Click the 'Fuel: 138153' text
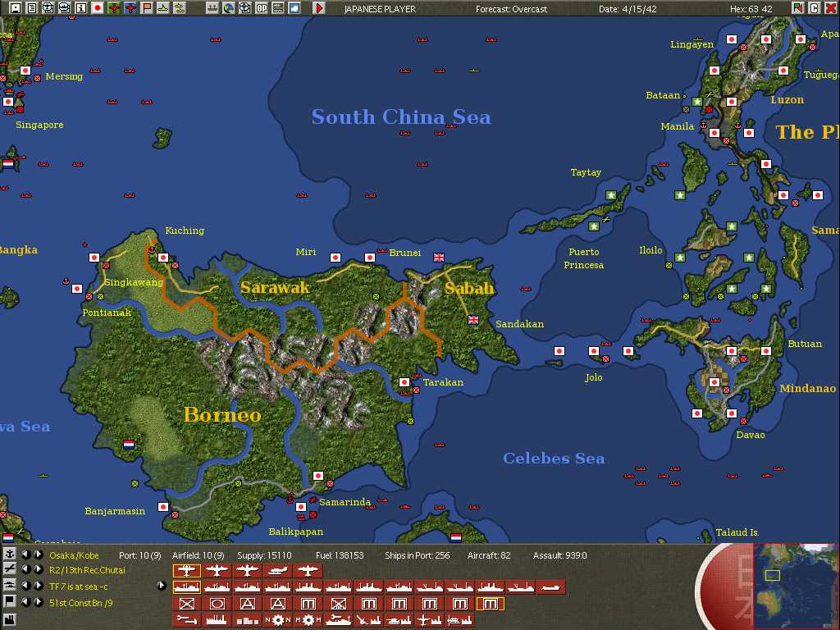This screenshot has height=630, width=840. [340, 555]
